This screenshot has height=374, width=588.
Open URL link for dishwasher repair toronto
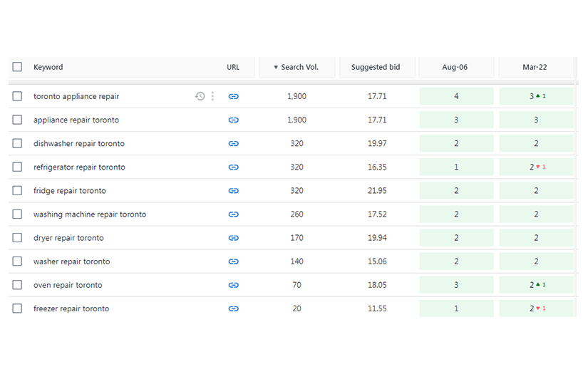[x=233, y=143]
